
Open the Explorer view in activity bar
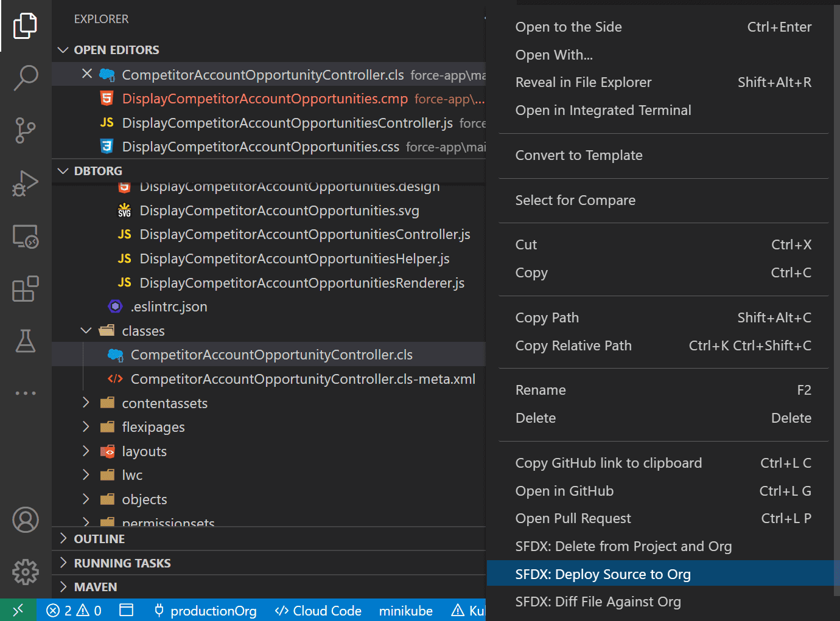coord(26,26)
